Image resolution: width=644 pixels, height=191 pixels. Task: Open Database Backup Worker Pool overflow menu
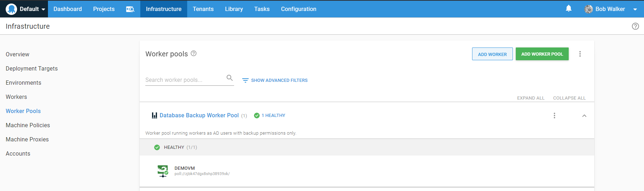pyautogui.click(x=554, y=116)
